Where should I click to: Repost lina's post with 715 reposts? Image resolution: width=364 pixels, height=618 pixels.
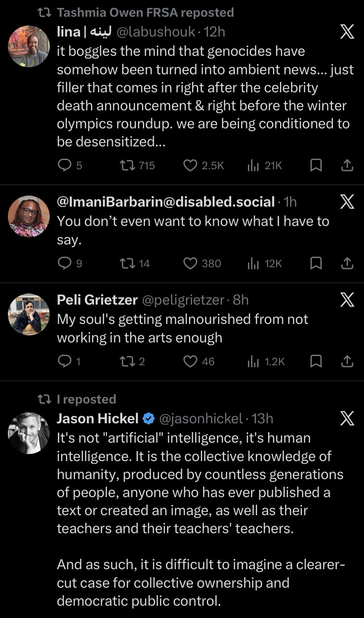[x=127, y=165]
